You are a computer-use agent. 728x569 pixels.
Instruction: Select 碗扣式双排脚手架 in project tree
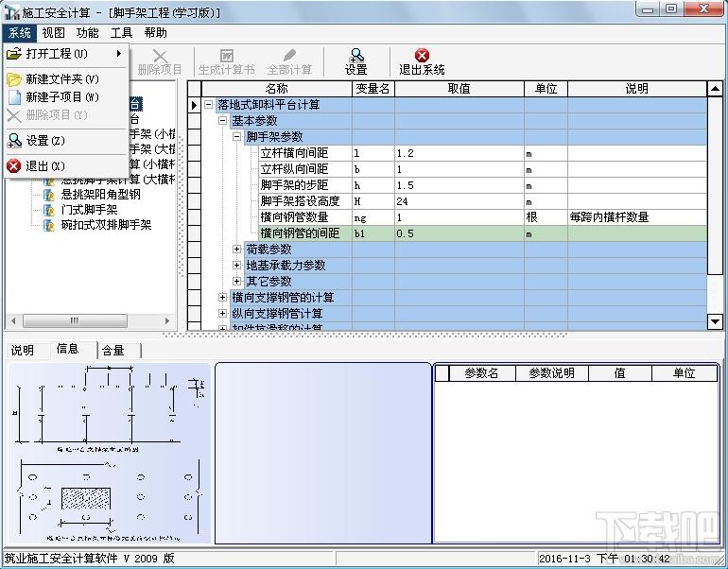106,225
